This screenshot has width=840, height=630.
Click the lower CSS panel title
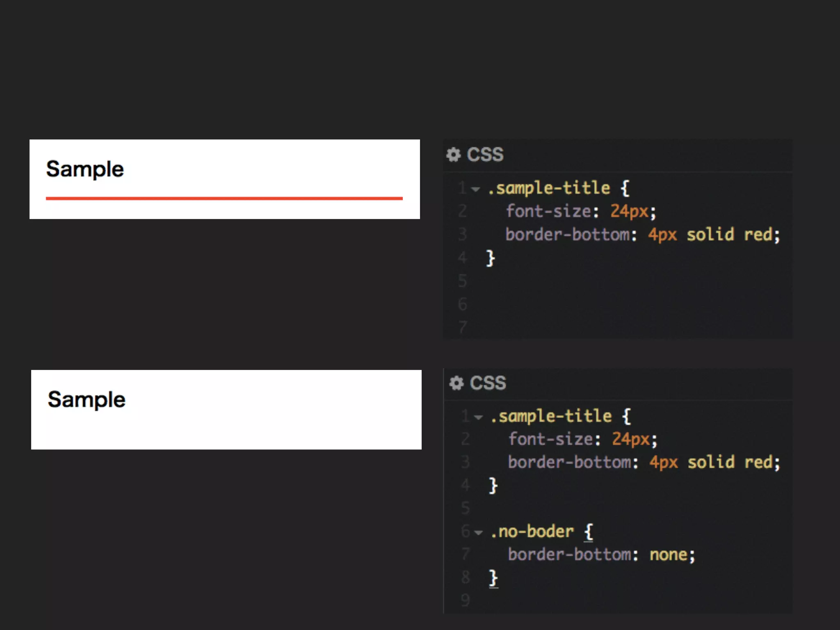point(488,383)
